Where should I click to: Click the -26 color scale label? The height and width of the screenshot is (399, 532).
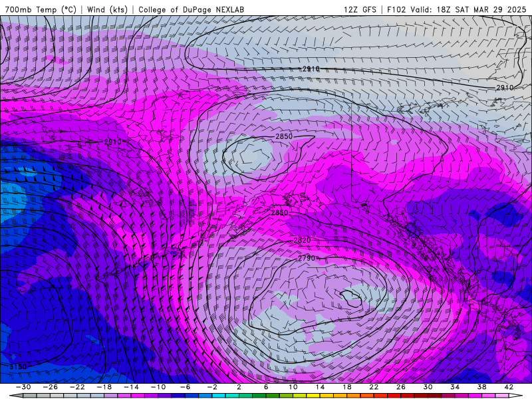[x=51, y=387]
